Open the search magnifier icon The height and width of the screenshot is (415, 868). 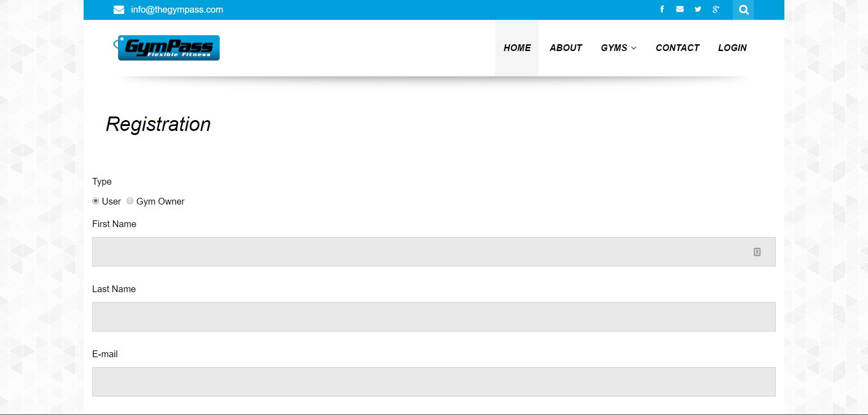tap(744, 10)
